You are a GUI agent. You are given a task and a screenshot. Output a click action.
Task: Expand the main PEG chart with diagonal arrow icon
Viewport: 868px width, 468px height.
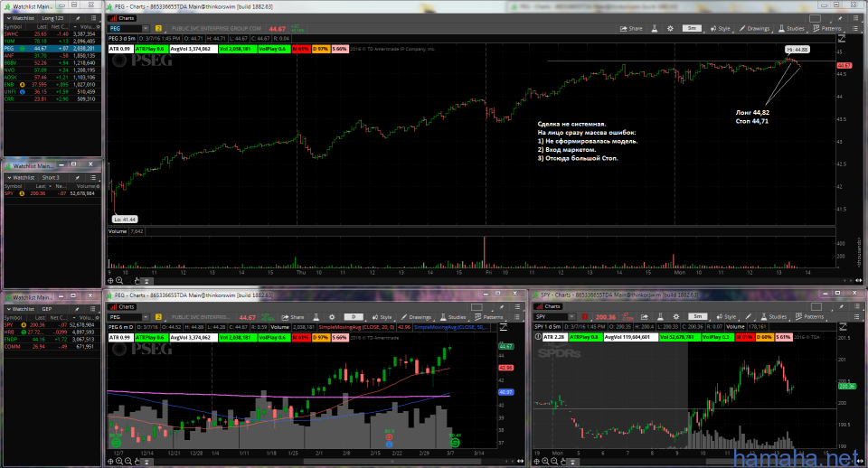pos(842,38)
